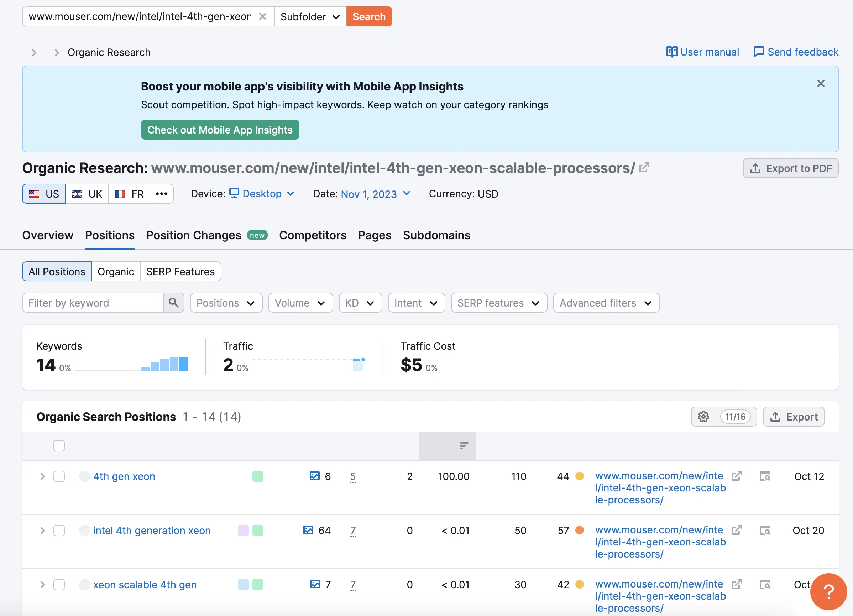Click add-to-list circle for xeon scalable 4th gen

tap(85, 585)
